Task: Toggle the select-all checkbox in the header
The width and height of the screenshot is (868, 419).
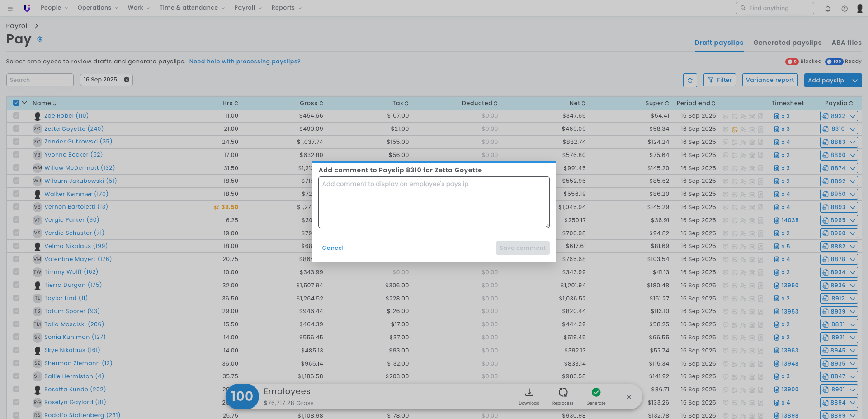Action: click(16, 103)
